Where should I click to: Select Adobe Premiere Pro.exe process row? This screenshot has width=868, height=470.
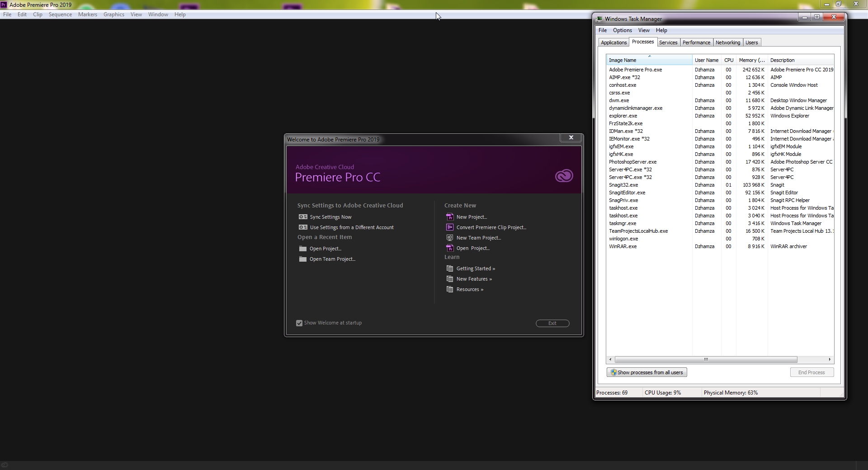(x=720, y=70)
